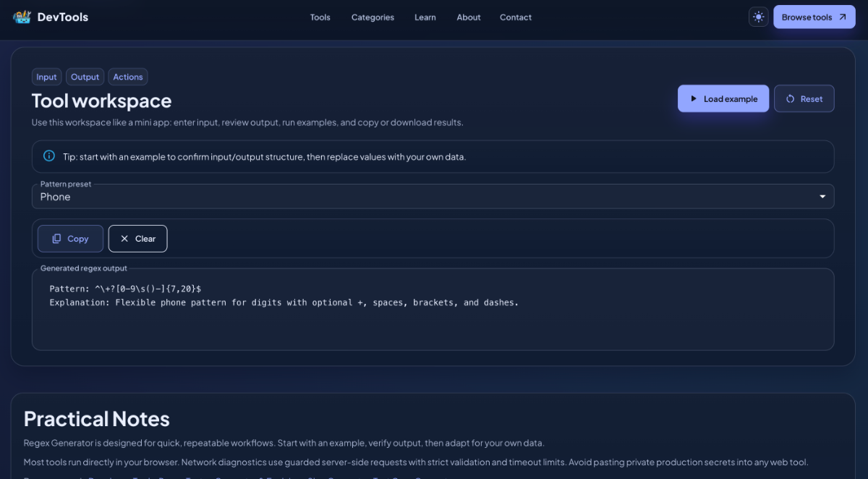Click the Load example button
Viewport: 868px width, 479px height.
click(x=723, y=98)
